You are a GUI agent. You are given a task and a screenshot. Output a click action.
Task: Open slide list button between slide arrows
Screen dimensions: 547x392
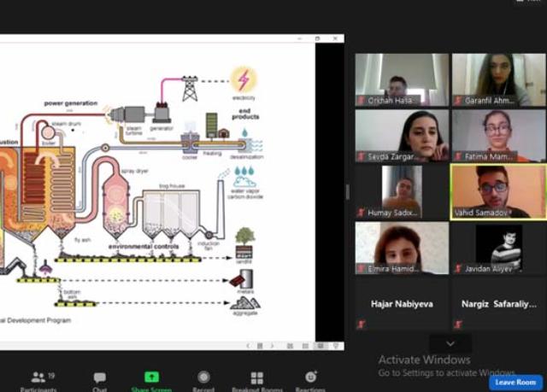click(x=260, y=346)
